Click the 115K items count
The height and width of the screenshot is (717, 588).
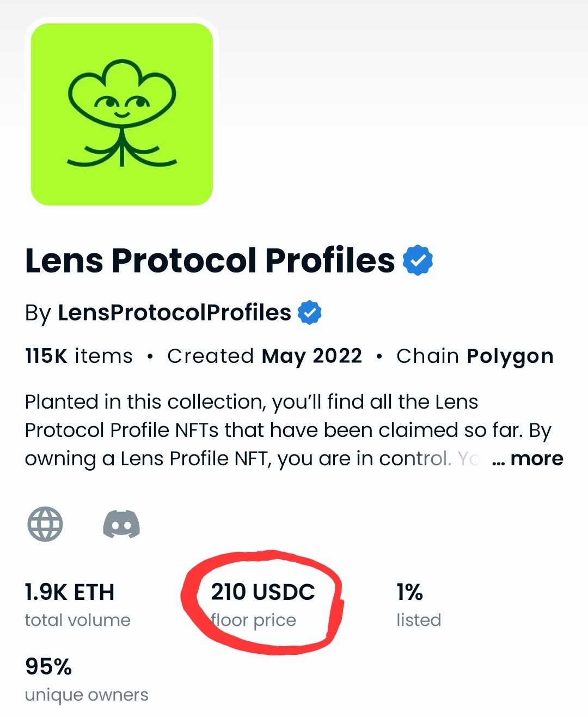click(79, 356)
